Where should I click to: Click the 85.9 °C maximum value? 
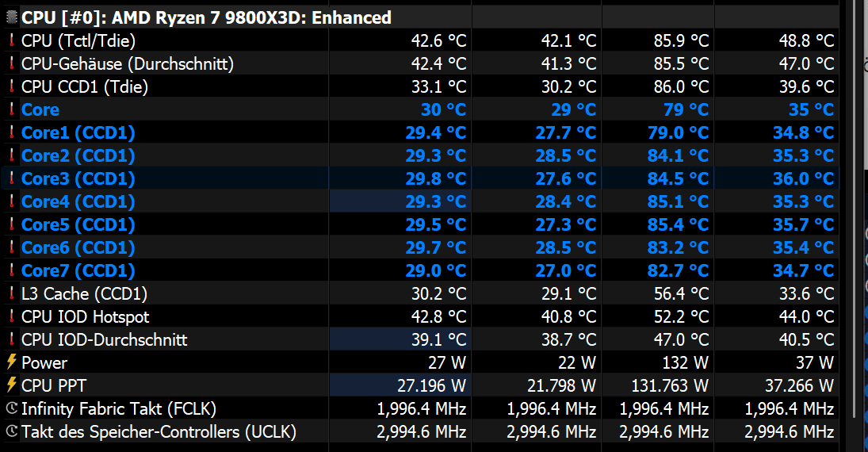[x=681, y=40]
